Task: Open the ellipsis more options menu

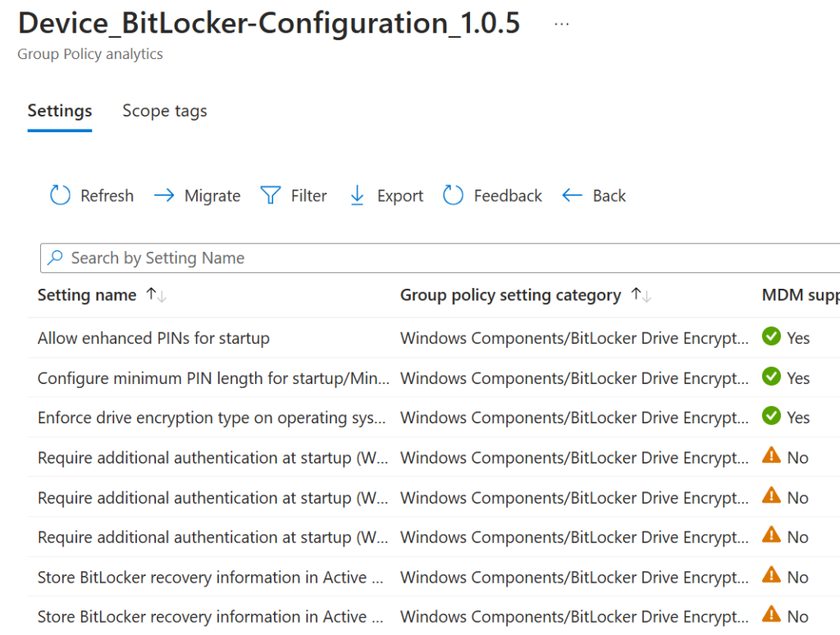Action: coord(561,24)
